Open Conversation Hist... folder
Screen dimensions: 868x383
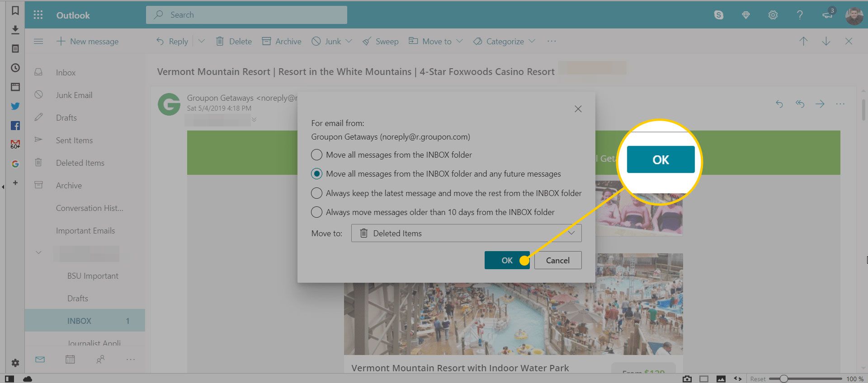(85, 208)
